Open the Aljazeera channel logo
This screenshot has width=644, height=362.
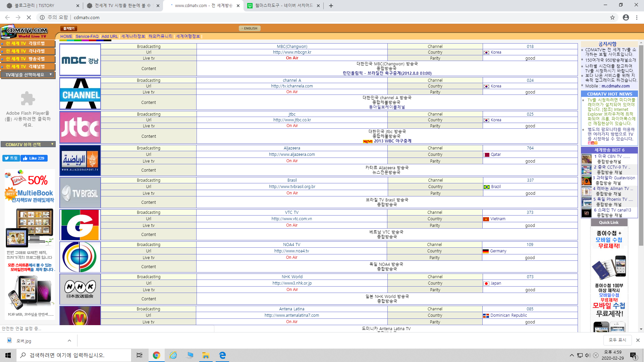pyautogui.click(x=80, y=160)
